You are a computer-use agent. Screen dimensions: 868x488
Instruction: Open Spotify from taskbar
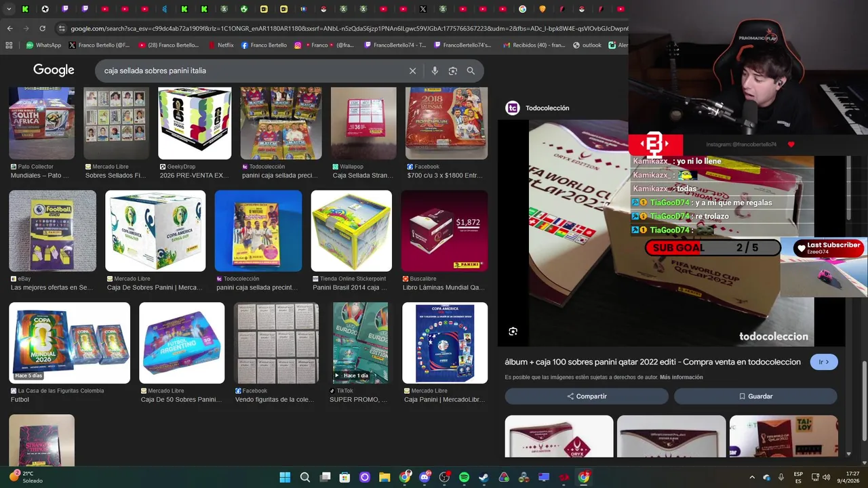[464, 477]
